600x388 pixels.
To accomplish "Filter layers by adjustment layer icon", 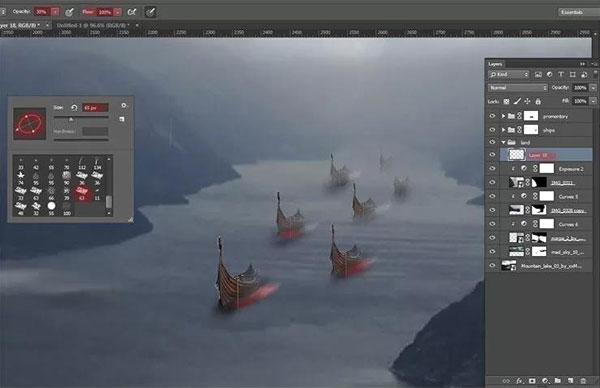I will click(x=549, y=75).
